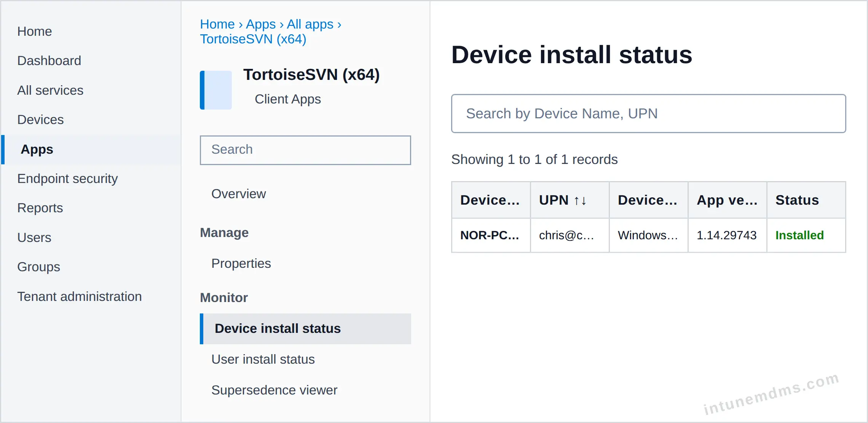Click NOR-PC device name cell
The width and height of the screenshot is (868, 423).
(491, 235)
